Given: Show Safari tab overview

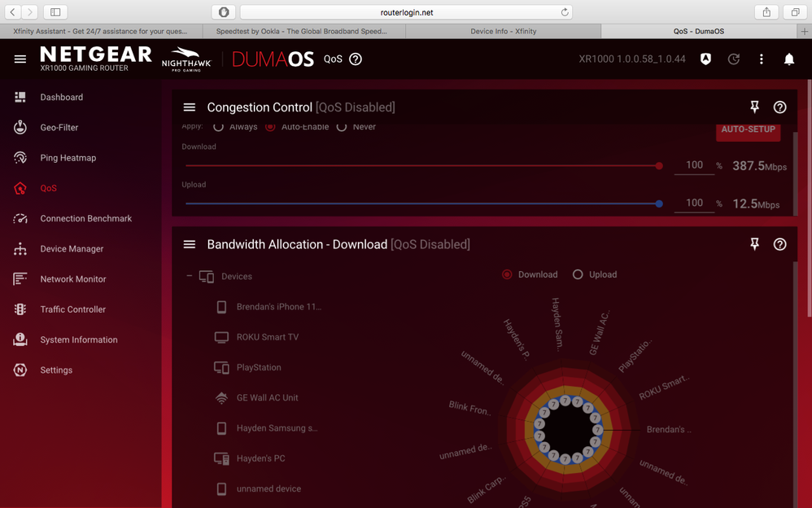Looking at the screenshot, I should pos(795,12).
